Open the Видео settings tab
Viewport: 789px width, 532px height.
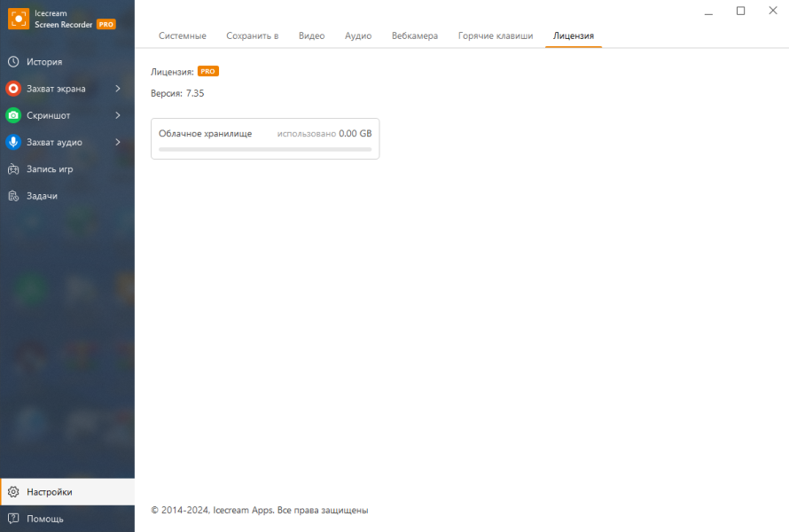click(x=312, y=35)
